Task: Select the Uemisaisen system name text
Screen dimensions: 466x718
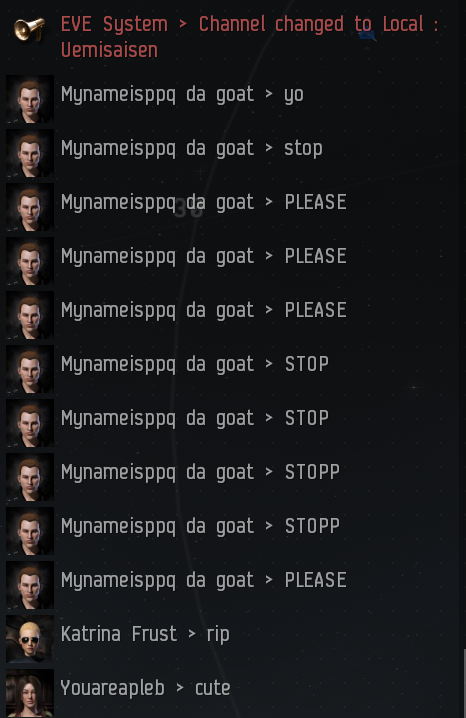Action: (109, 49)
